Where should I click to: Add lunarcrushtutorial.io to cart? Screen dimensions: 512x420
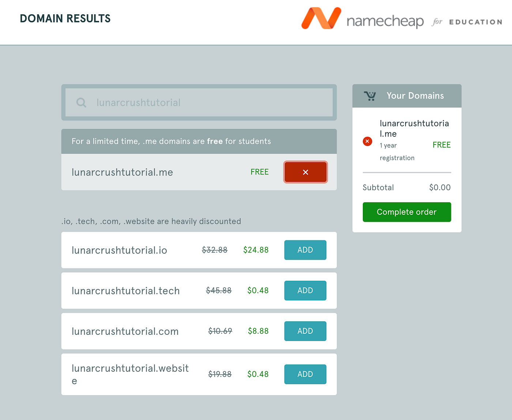pyautogui.click(x=305, y=250)
